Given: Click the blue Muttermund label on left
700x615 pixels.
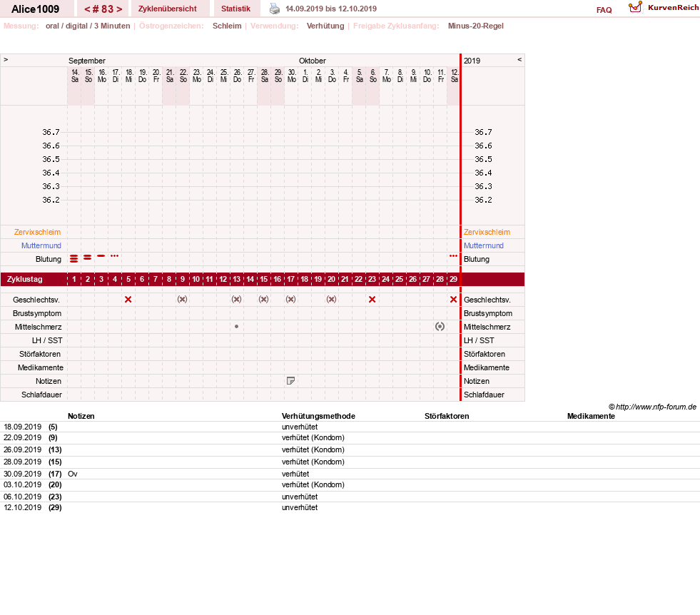Looking at the screenshot, I should [41, 245].
